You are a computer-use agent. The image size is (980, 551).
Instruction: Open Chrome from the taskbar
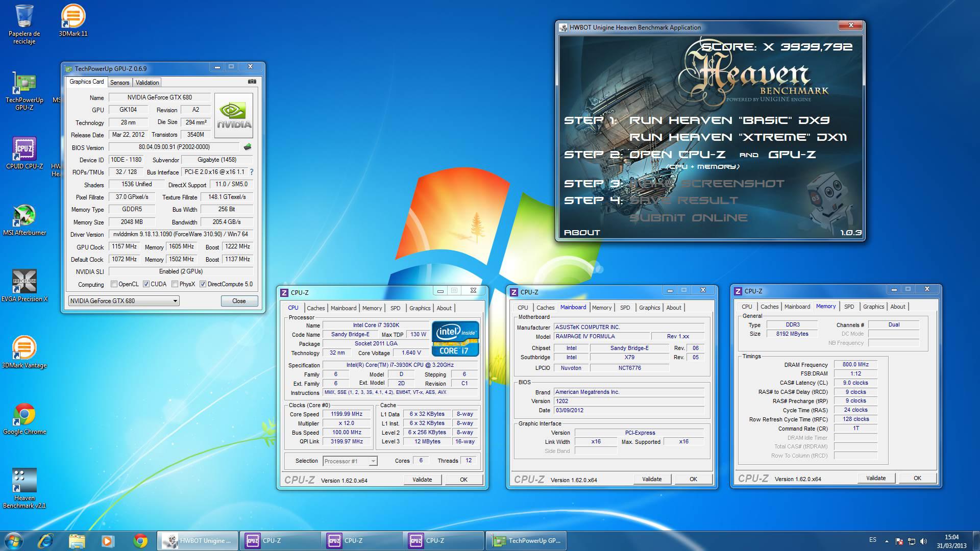point(140,541)
